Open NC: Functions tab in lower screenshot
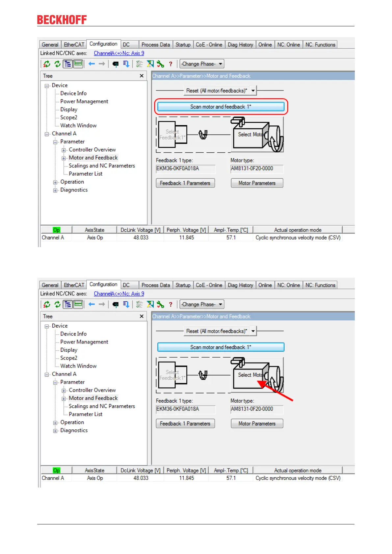The image size is (392, 554). (x=320, y=285)
